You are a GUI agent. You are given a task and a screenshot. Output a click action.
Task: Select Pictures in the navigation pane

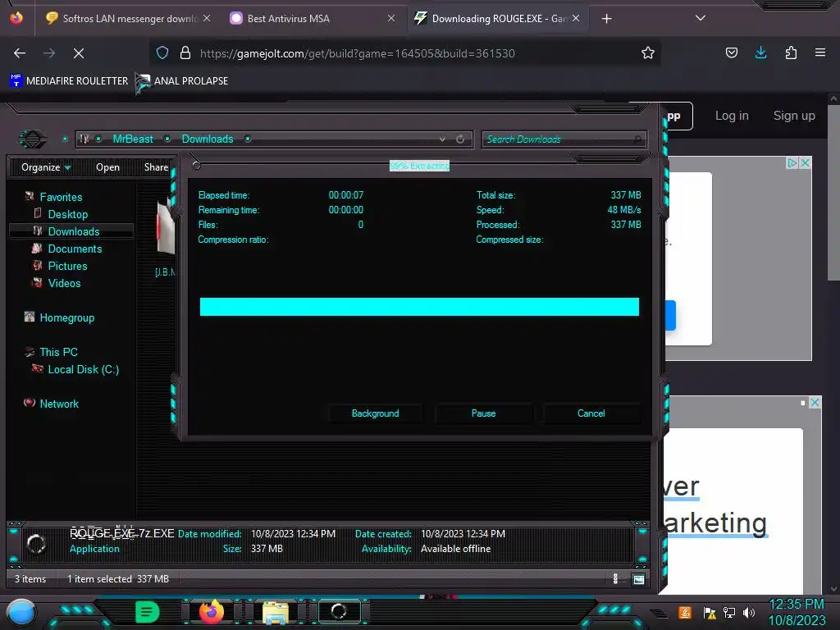[67, 266]
